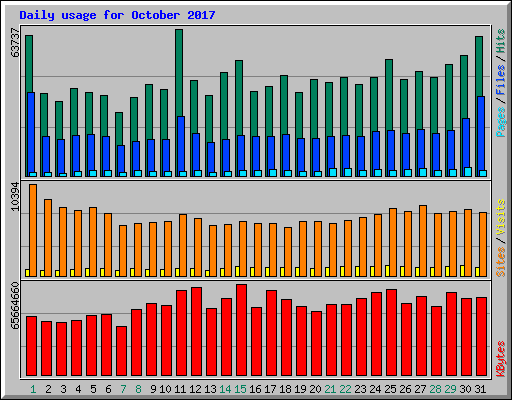This screenshot has height=400, width=512.
Task: Click day 2 on the x-axis
Action: pos(48,389)
